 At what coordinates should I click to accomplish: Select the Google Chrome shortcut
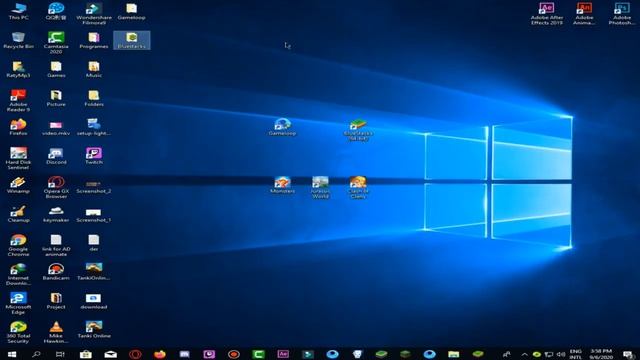pyautogui.click(x=18, y=246)
